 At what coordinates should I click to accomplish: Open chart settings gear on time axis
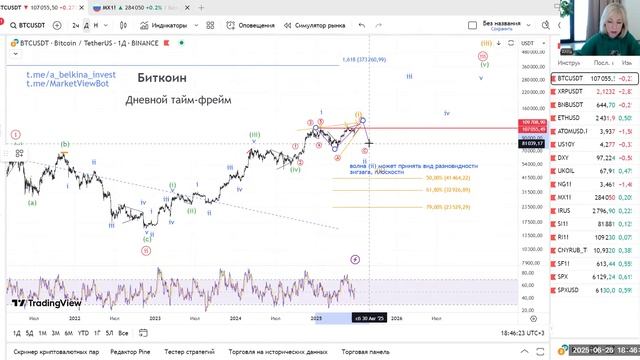coord(533,318)
